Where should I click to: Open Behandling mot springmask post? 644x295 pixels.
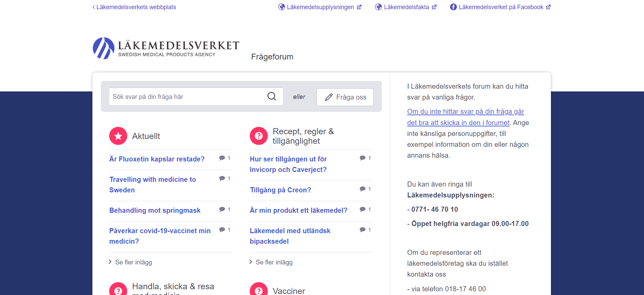click(155, 210)
